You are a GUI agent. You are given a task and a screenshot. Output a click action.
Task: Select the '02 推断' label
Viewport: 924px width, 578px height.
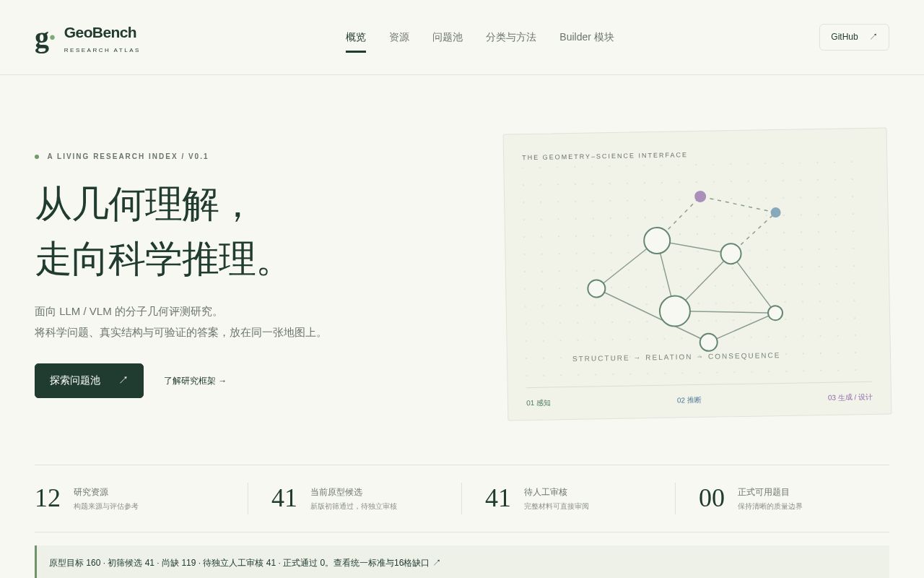point(689,400)
